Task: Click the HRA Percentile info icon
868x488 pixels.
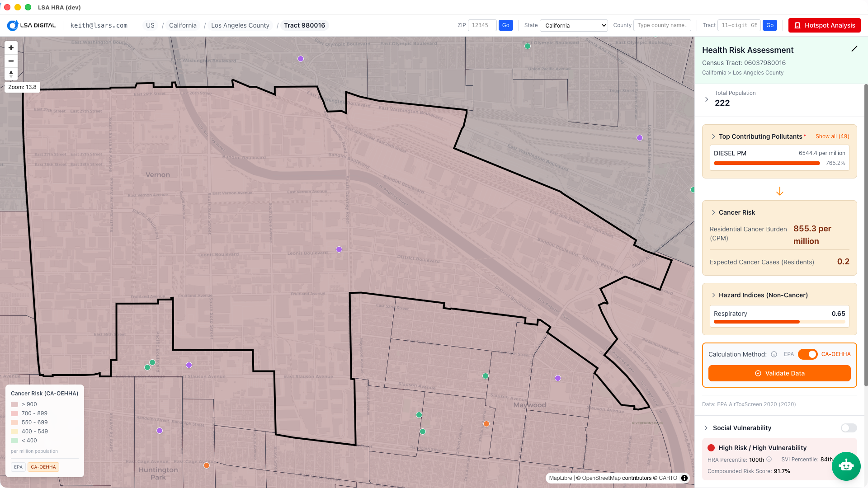Action: point(769,460)
